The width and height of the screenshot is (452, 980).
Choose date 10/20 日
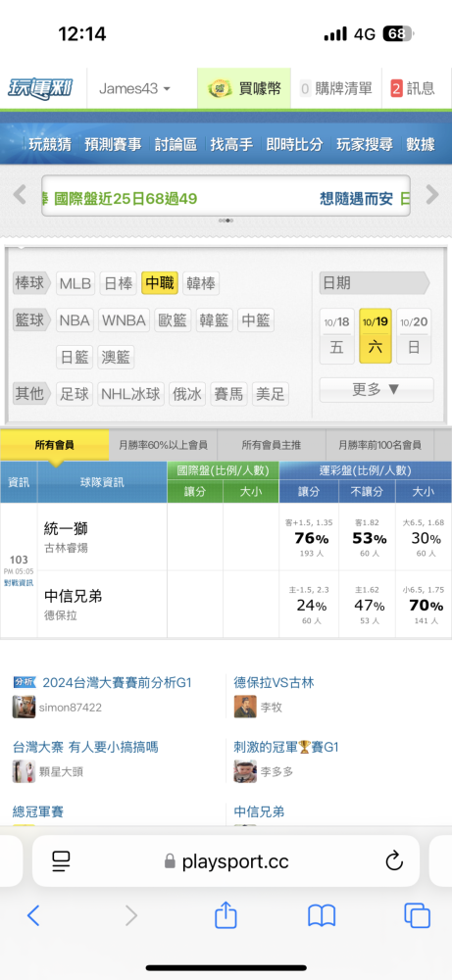click(414, 336)
